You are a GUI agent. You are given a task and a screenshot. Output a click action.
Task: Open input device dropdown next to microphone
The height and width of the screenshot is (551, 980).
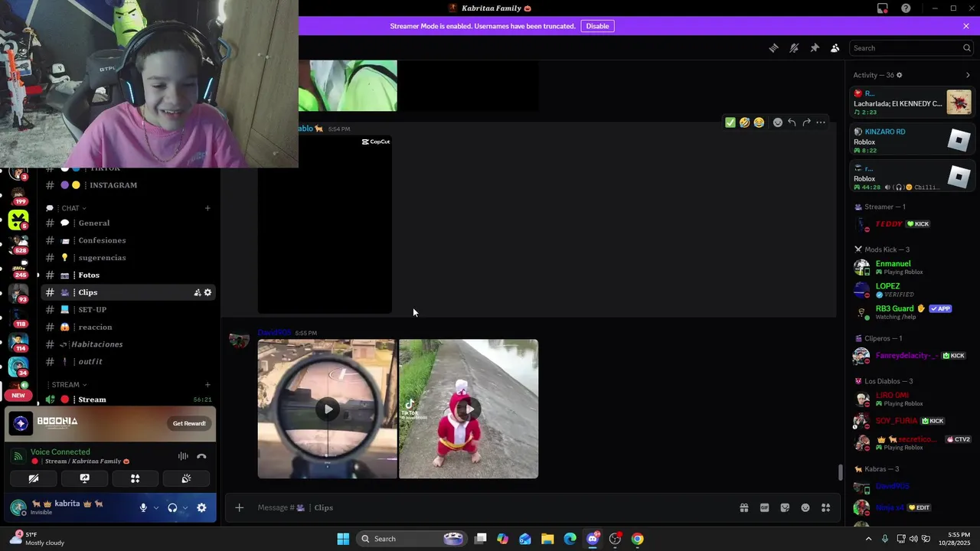click(155, 507)
